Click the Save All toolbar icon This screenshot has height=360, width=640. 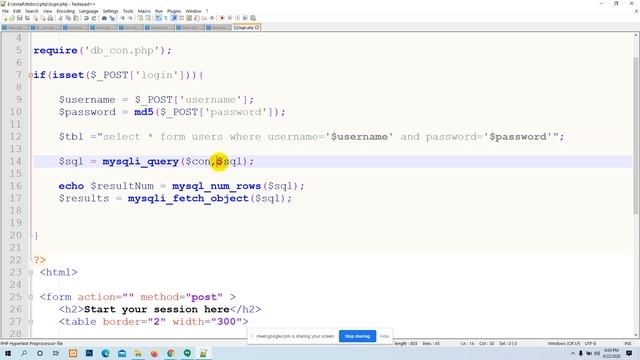[27, 18]
